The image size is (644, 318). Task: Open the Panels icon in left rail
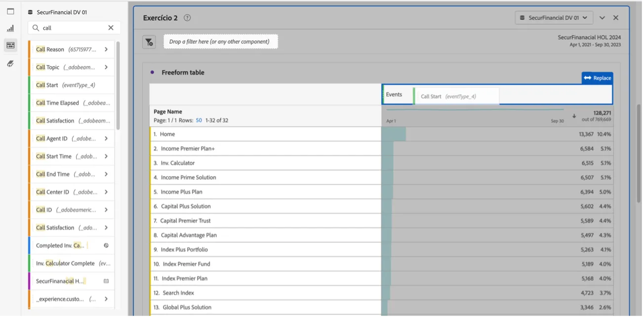10,11
